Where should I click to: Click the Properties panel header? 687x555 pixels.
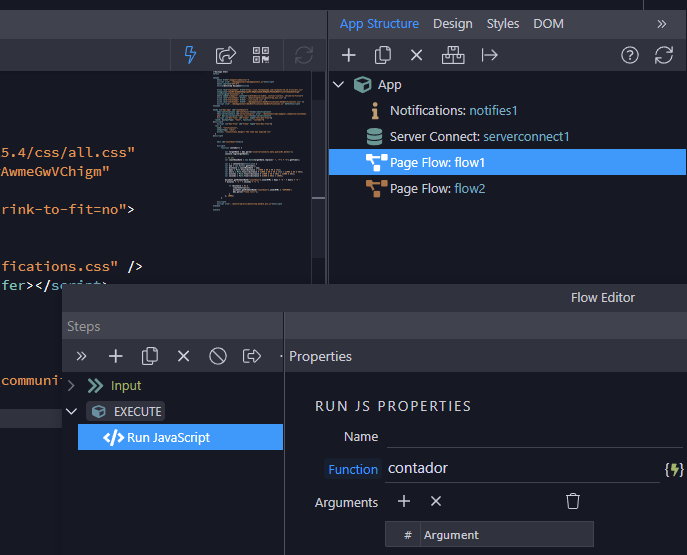(x=320, y=356)
